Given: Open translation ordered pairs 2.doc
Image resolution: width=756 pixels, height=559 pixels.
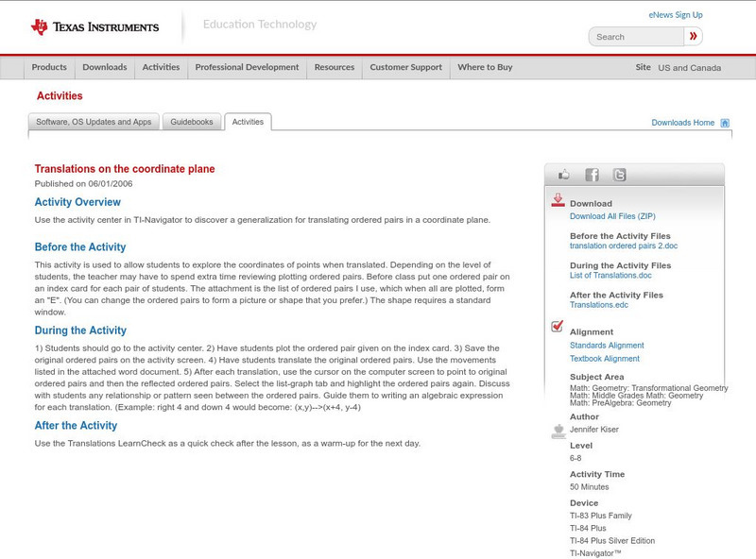Looking at the screenshot, I should tap(624, 246).
